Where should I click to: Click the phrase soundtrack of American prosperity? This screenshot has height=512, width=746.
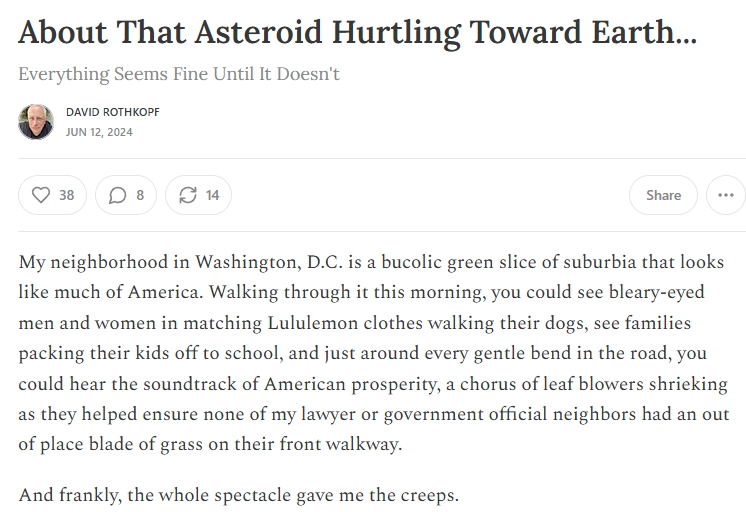[x=291, y=384]
